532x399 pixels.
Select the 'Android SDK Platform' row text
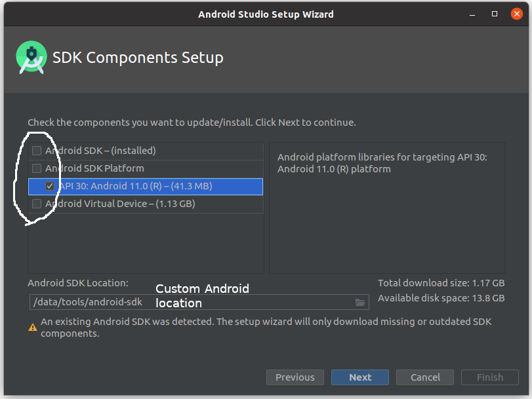pos(94,168)
